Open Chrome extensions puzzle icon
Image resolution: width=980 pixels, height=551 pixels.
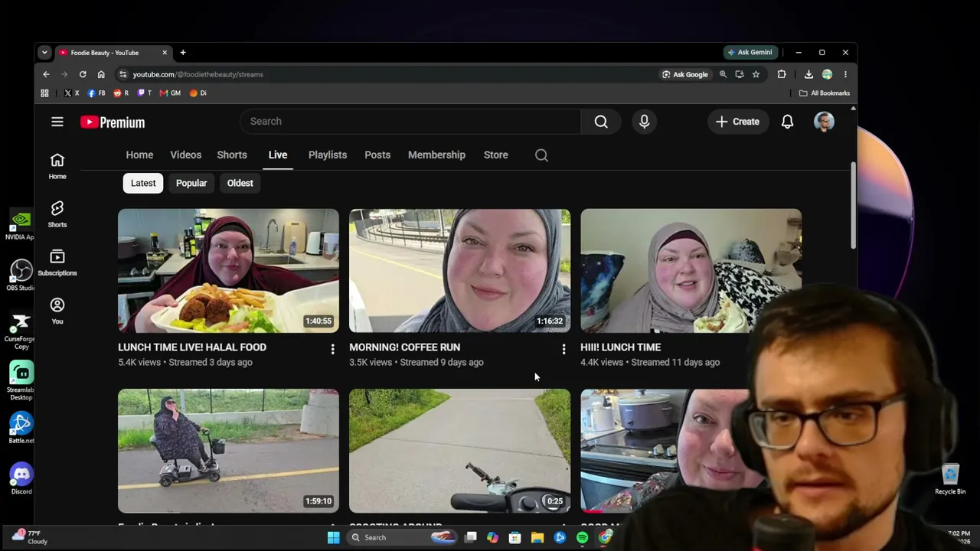[782, 74]
